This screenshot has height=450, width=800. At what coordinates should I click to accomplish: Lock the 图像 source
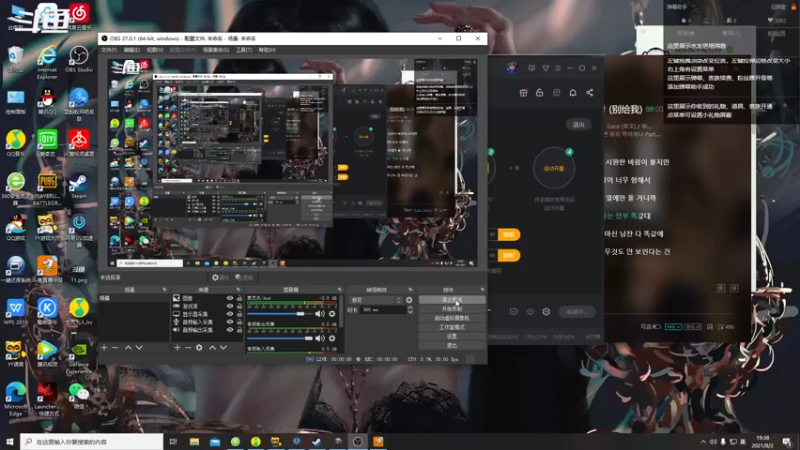coord(239,298)
